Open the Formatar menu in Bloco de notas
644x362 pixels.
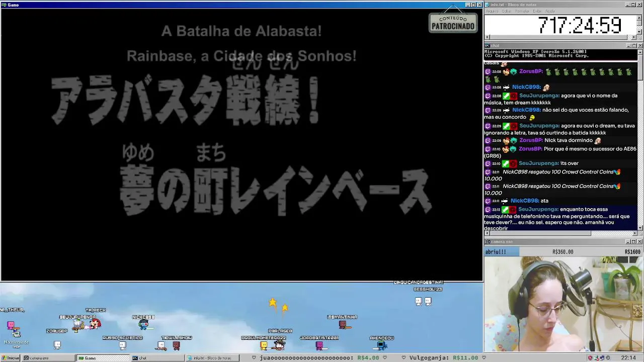522,11
